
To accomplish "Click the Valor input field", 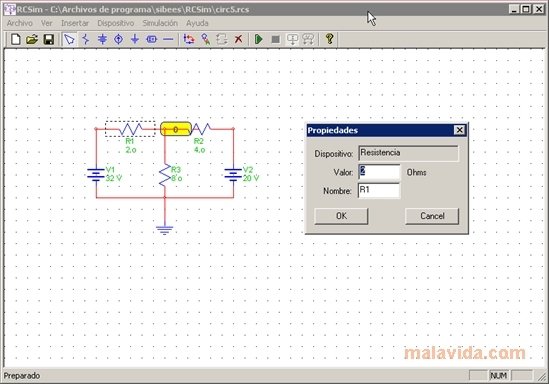I will point(379,172).
